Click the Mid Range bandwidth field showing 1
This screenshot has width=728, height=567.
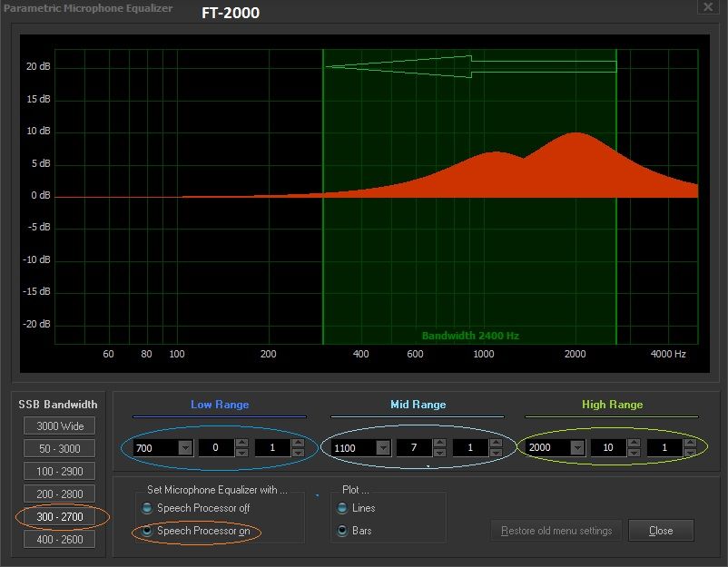471,448
